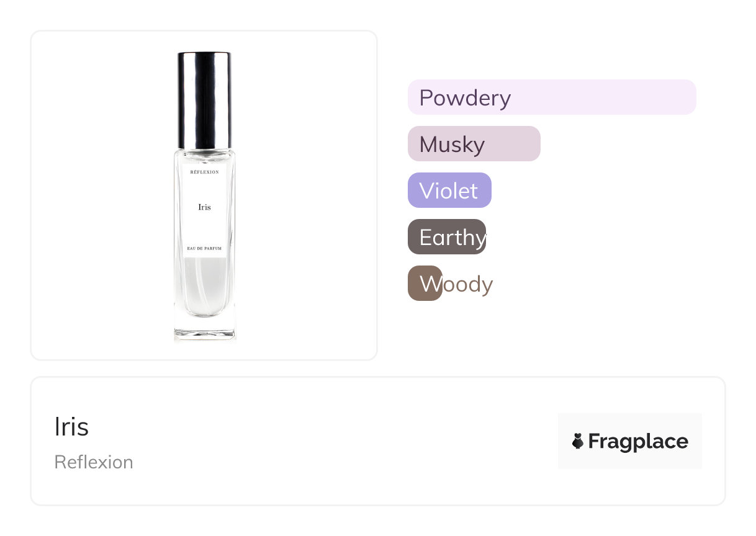Viewport: 756px width, 536px height.
Task: Click the RÉFLEXION text on the bottle
Action: click(204, 172)
